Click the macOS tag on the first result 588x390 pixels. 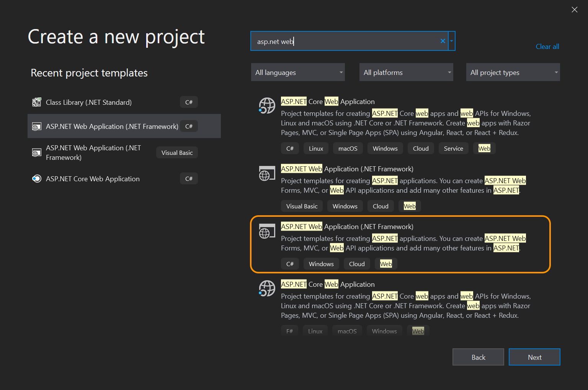(x=348, y=148)
